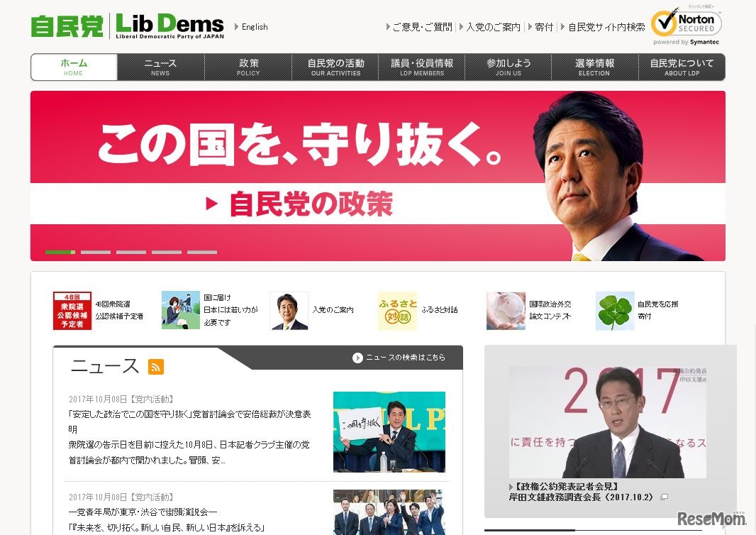Image resolution: width=756 pixels, height=535 pixels.
Task: Jump to the last banner slide indicator
Action: click(x=202, y=252)
